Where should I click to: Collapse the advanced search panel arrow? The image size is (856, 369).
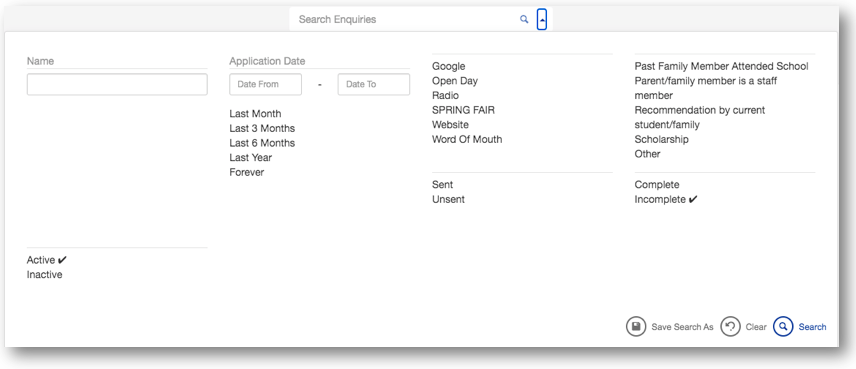[542, 19]
